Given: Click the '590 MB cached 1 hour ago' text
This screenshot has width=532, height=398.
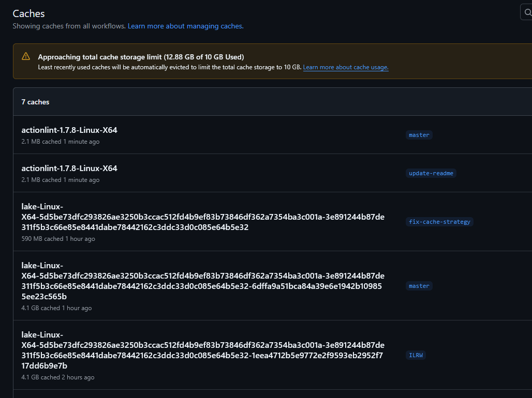Looking at the screenshot, I should coord(58,239).
